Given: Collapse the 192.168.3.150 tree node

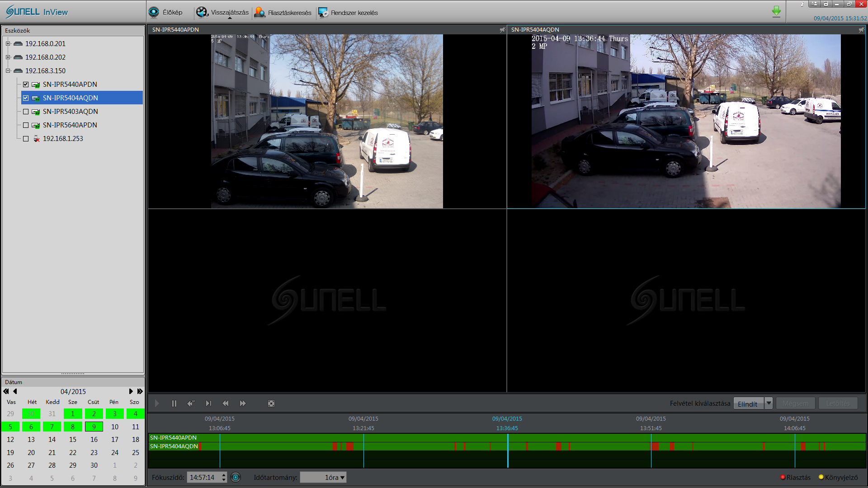Looking at the screenshot, I should click(x=8, y=71).
